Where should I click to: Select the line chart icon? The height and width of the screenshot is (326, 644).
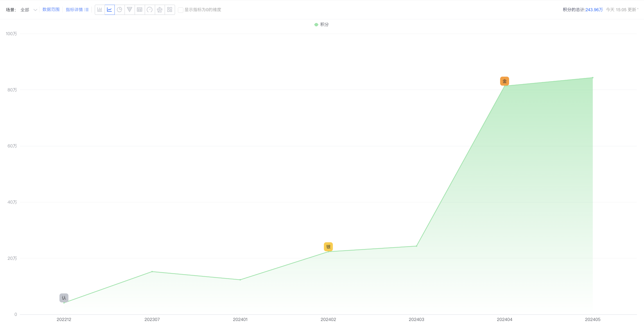coord(110,10)
